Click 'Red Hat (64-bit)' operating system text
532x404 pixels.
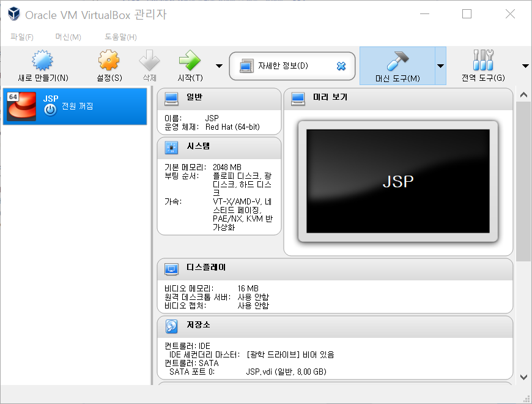click(232, 127)
